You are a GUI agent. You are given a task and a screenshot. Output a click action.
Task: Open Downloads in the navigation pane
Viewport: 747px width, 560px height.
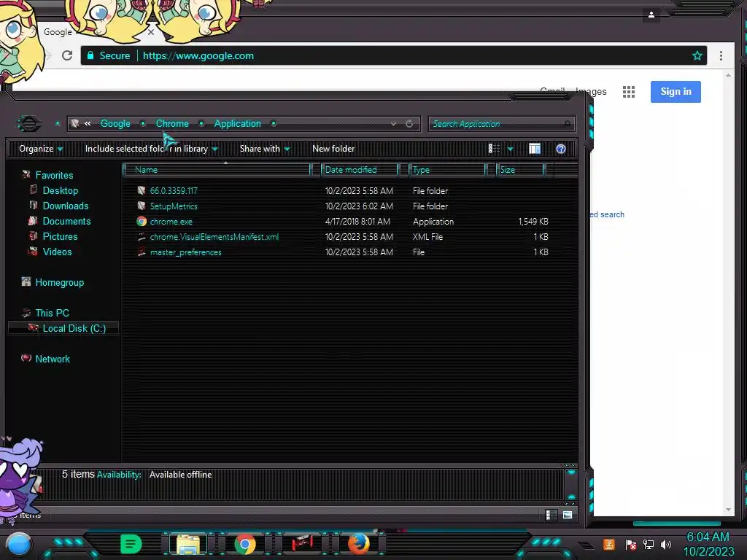66,206
